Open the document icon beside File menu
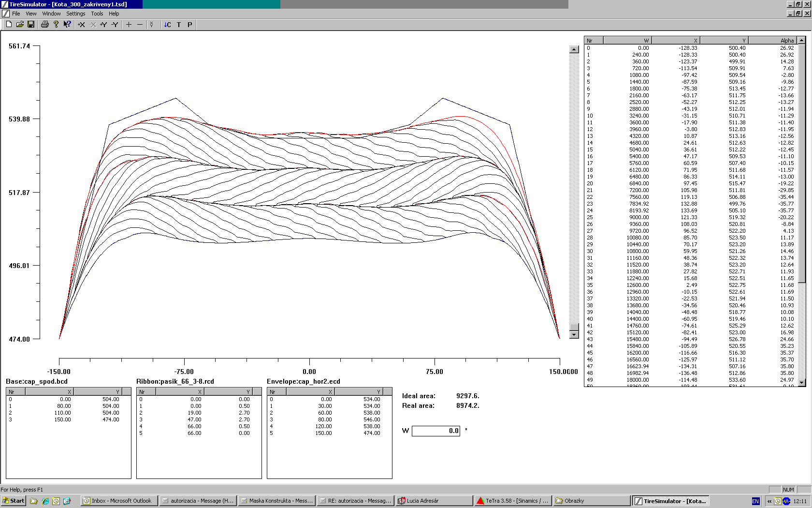 [5, 14]
